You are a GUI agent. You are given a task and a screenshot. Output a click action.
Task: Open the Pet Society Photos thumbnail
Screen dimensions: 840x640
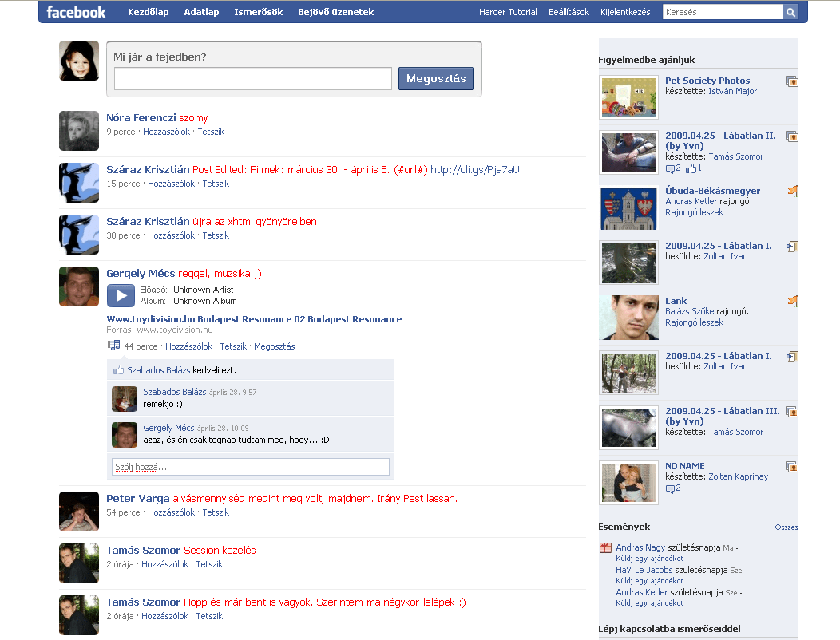point(628,97)
